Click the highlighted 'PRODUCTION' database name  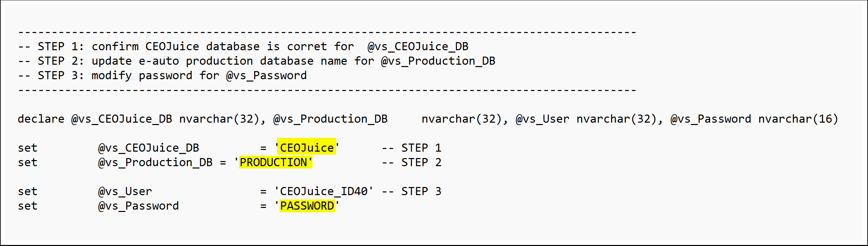click(276, 162)
